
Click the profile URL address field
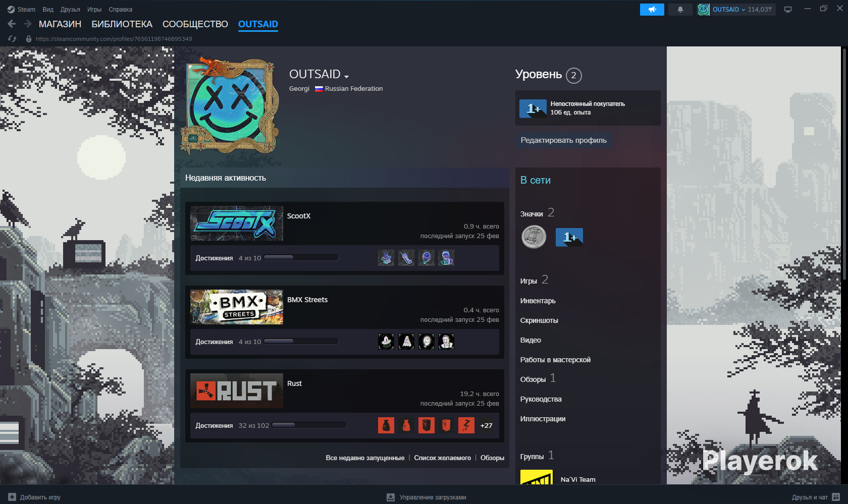[x=114, y=39]
